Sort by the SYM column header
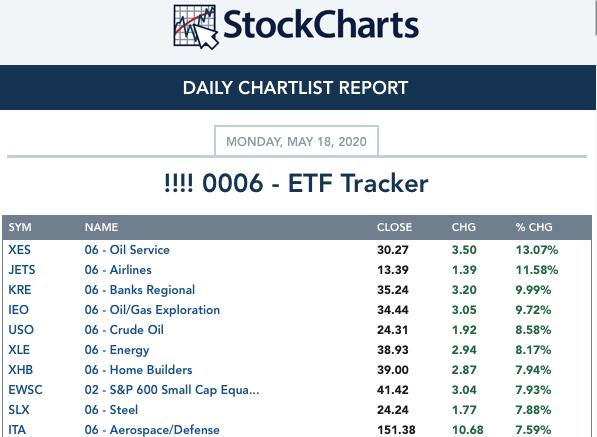The image size is (597, 437). click(x=20, y=227)
